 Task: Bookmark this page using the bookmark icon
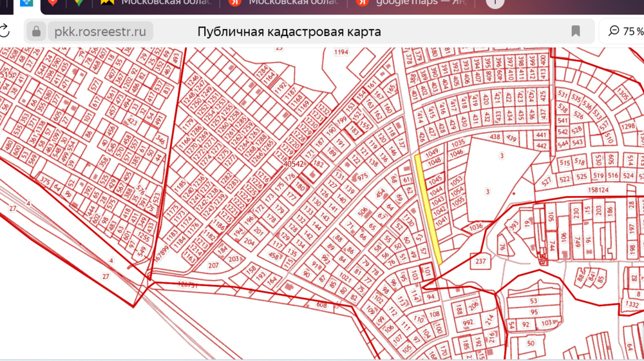point(576,32)
